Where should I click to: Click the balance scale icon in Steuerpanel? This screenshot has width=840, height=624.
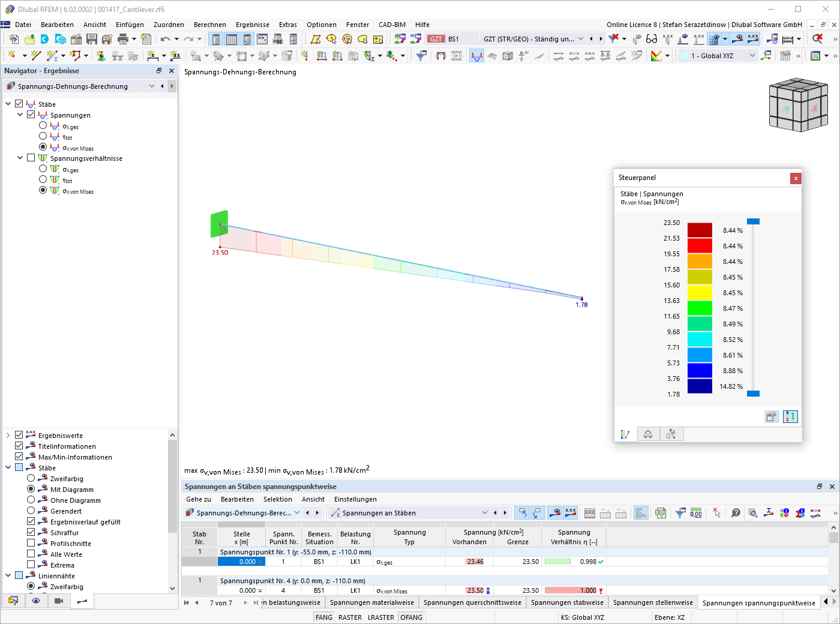648,434
